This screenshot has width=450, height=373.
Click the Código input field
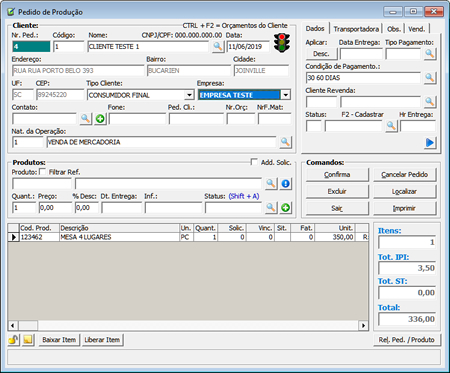pyautogui.click(x=69, y=47)
